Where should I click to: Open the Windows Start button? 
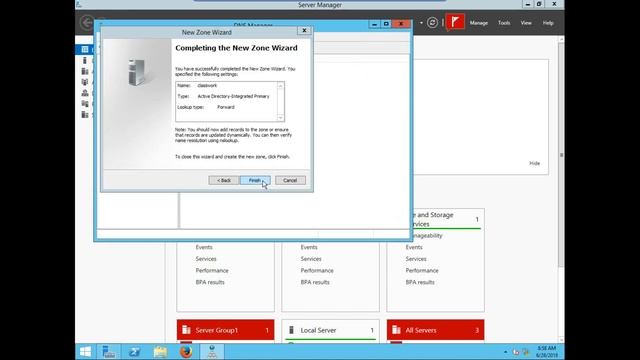[85, 352]
